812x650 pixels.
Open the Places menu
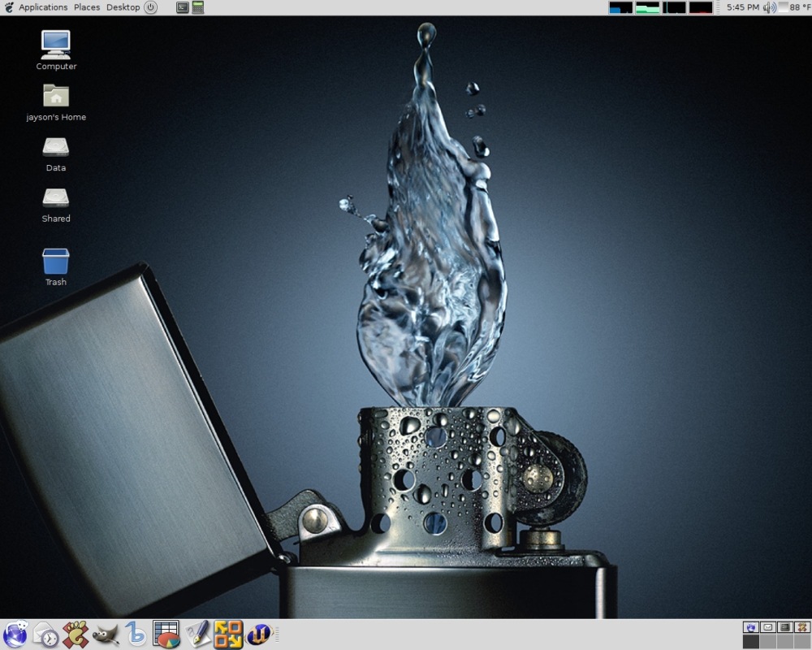(87, 7)
